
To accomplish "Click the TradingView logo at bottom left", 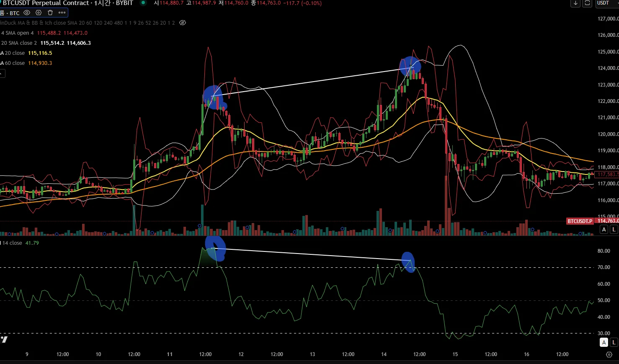I will pyautogui.click(x=4, y=339).
